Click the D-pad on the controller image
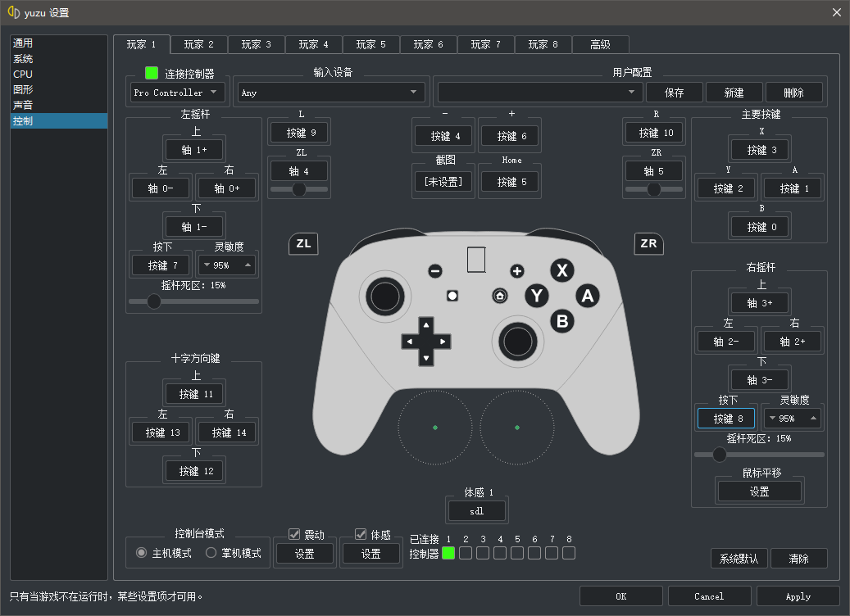 coord(426,342)
